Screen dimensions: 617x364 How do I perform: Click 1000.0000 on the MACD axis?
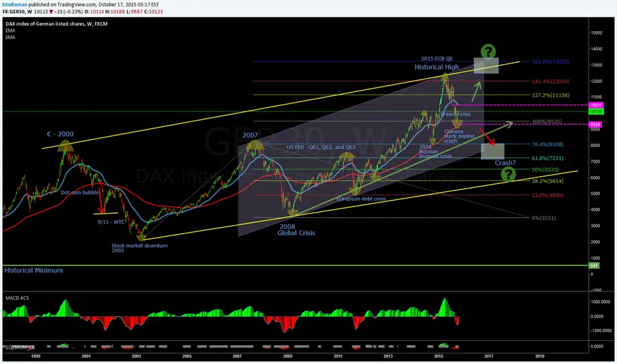pyautogui.click(x=601, y=302)
